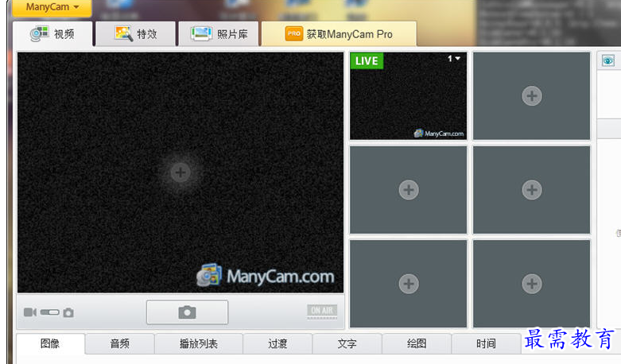Select the LIVE video source thumbnail

pyautogui.click(x=409, y=96)
